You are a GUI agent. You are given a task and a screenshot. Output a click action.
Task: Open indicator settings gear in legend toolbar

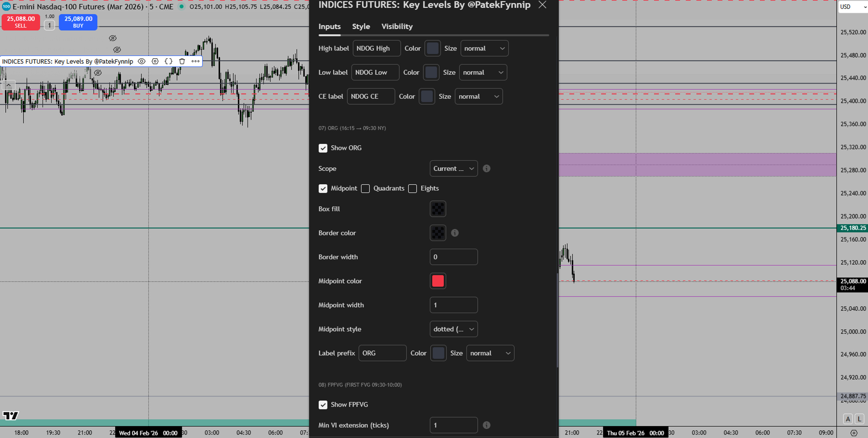tap(155, 61)
